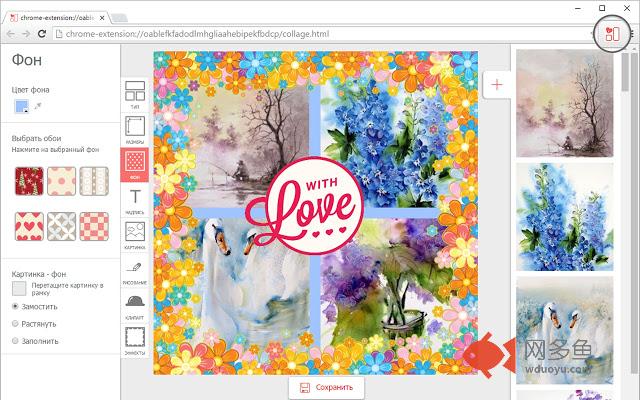Choose the beige striped ornament wallpaper

(x=94, y=181)
